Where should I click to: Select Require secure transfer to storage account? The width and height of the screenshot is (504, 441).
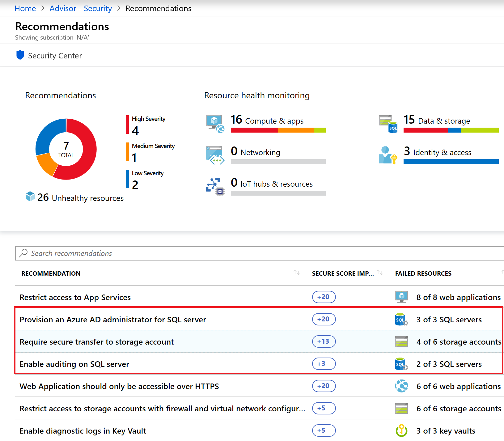pos(96,342)
